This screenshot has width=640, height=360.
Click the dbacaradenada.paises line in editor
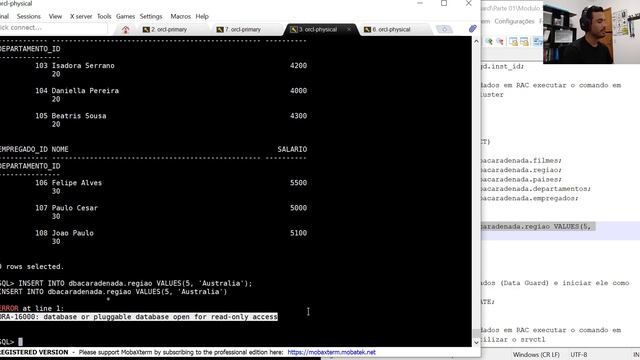[x=522, y=180]
